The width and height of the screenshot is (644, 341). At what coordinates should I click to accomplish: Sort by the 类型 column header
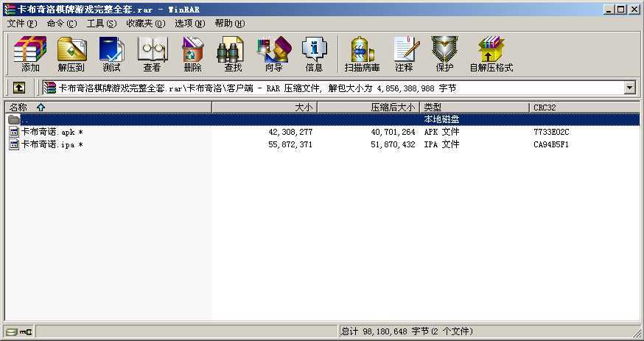coord(475,108)
